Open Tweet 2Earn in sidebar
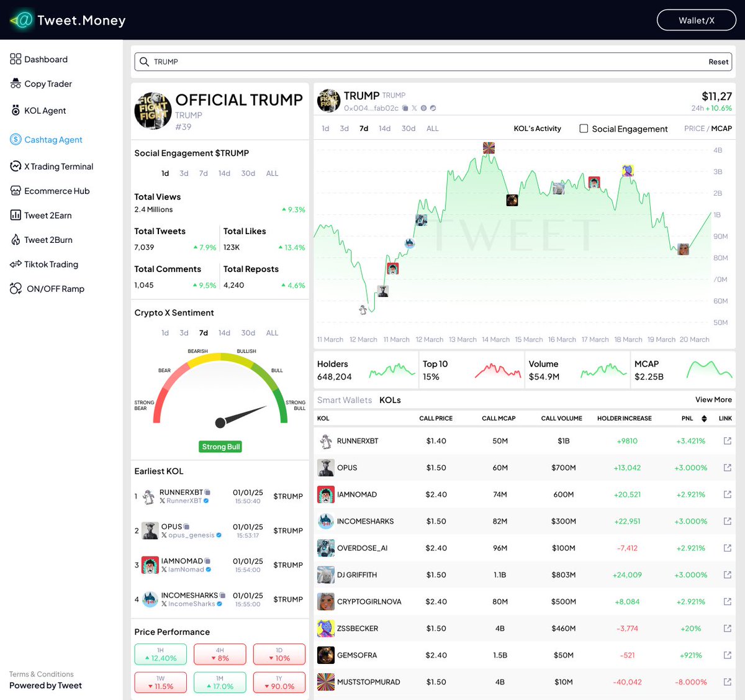 41,216
